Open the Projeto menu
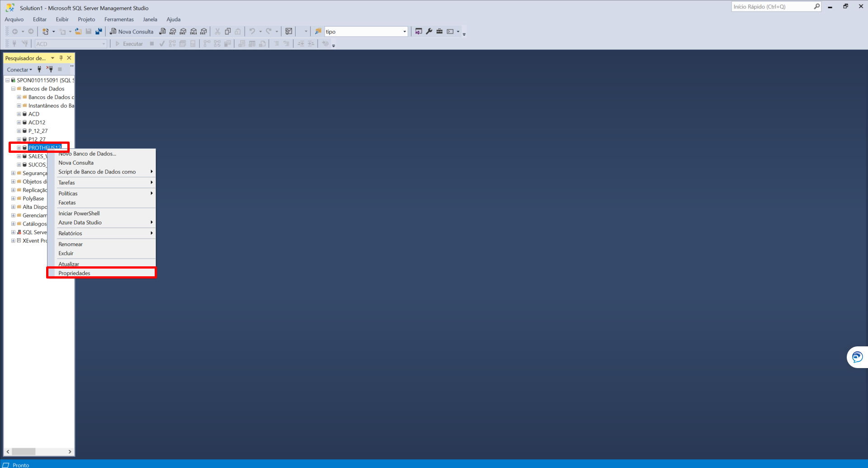Screen dimensions: 868x468 [86, 19]
